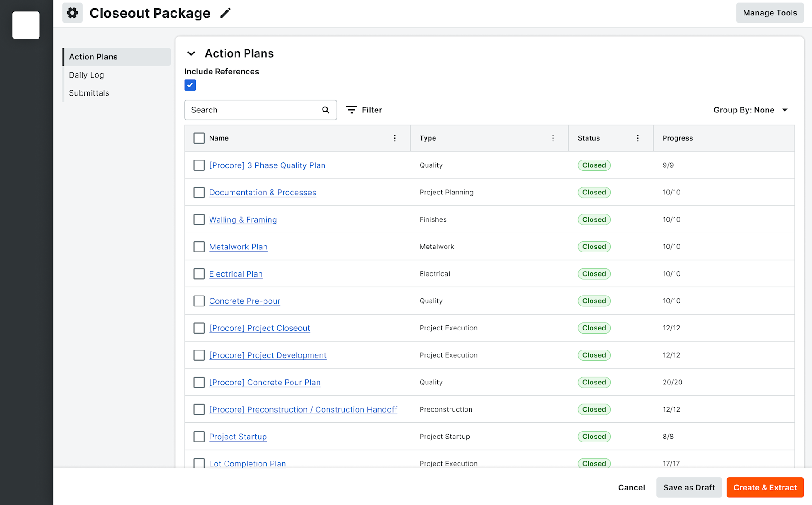Open Name column options menu
The width and height of the screenshot is (812, 505).
pos(395,138)
